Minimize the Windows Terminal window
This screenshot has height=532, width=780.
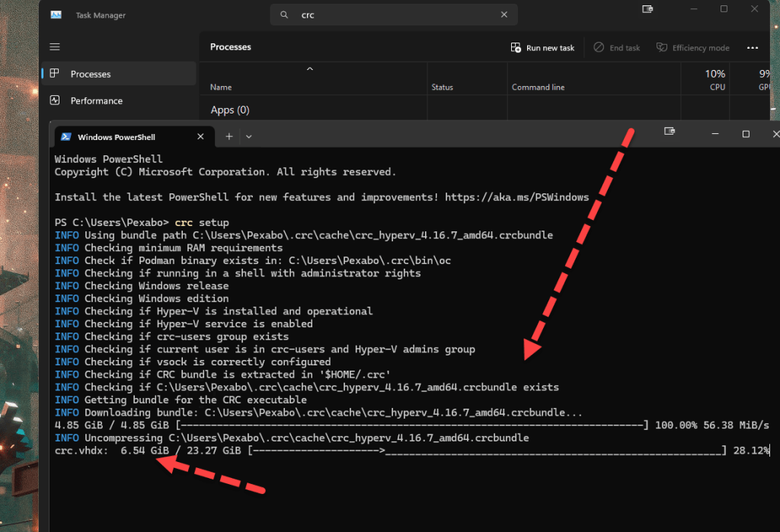tap(714, 134)
